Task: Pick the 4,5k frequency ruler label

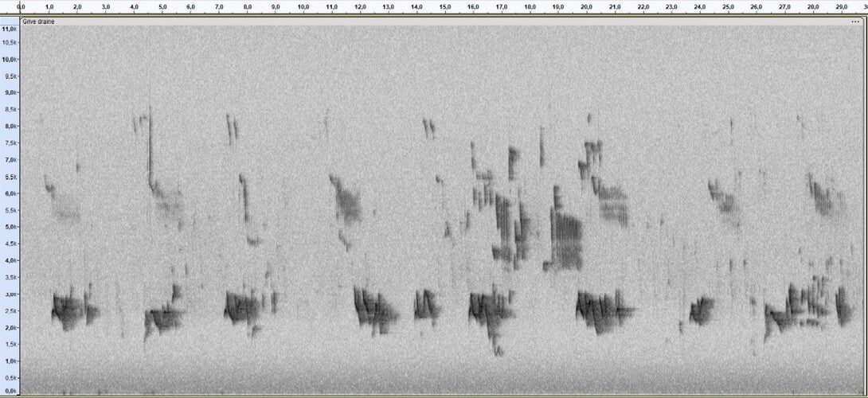Action: click(10, 244)
